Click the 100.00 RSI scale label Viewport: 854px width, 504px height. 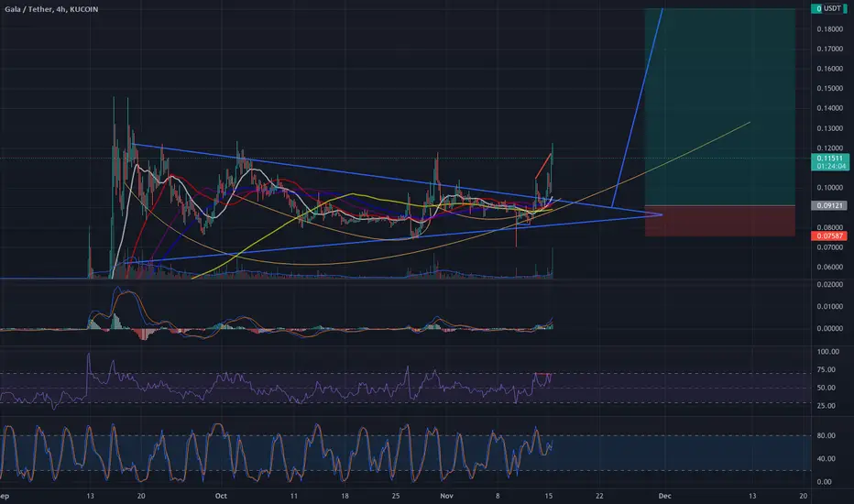[x=827, y=352]
